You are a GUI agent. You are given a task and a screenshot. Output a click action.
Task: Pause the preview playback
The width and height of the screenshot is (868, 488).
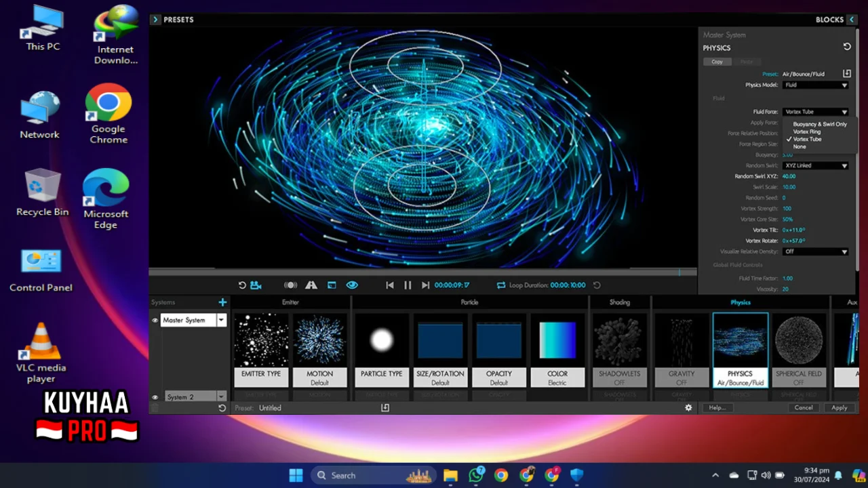[408, 285]
